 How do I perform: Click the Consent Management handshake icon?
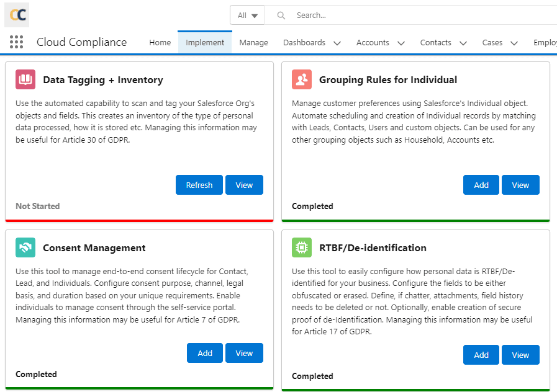coord(25,247)
